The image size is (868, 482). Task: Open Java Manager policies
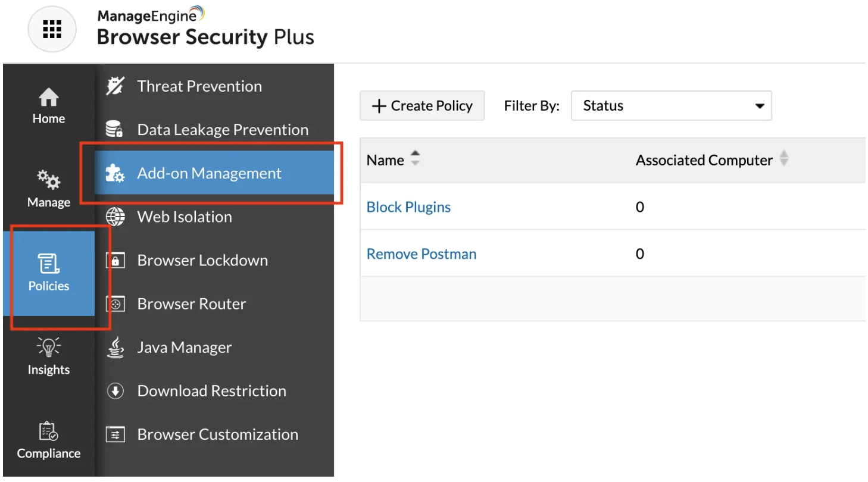[x=185, y=348]
